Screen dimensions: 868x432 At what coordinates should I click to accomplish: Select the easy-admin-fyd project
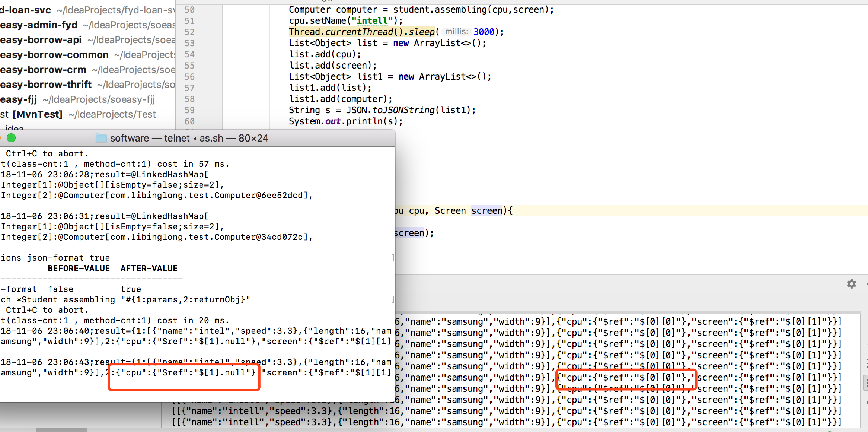39,25
